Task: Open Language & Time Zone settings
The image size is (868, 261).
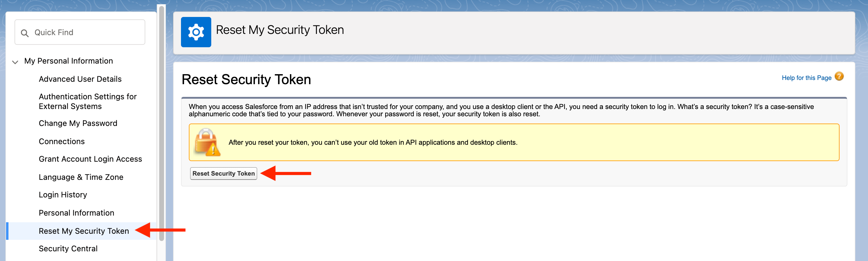Action: pos(81,177)
